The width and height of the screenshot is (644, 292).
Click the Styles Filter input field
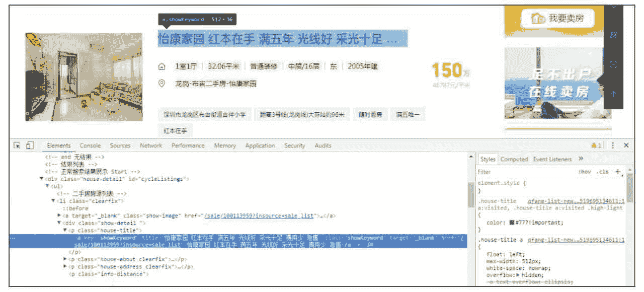tap(523, 172)
